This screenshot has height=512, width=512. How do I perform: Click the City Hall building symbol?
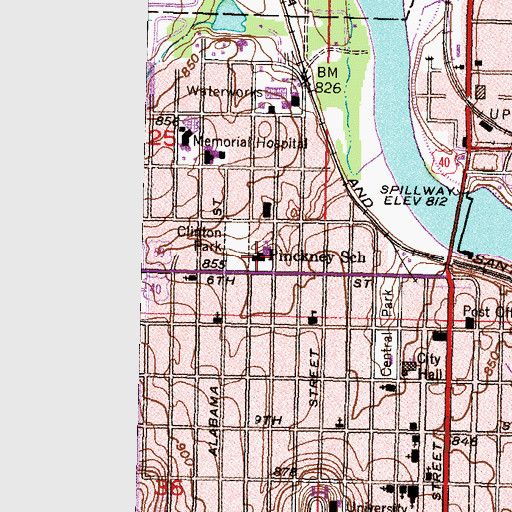[409, 368]
